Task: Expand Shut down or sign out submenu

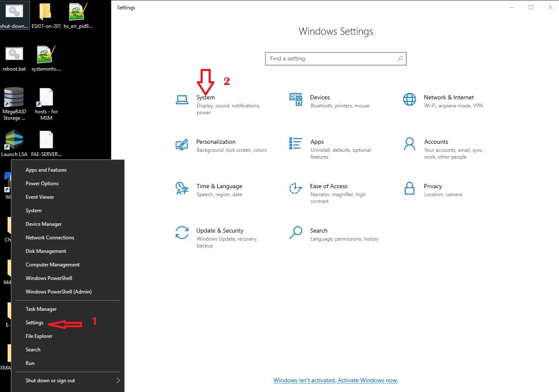Action: coord(68,381)
